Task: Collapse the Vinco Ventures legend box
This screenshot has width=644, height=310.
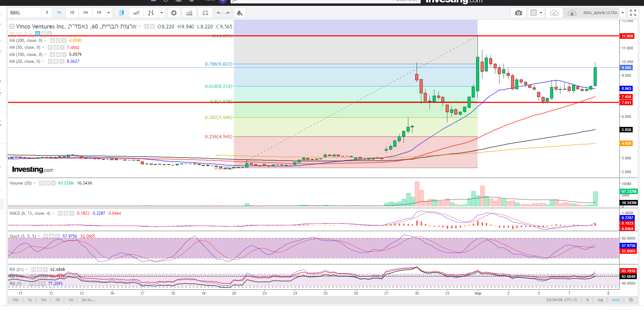Action: 12,26
